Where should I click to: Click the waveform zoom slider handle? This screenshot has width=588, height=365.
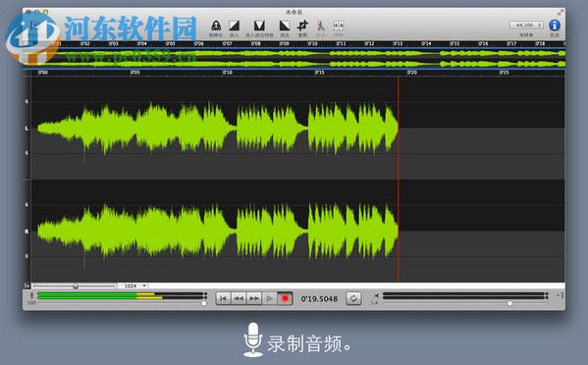[x=76, y=286]
